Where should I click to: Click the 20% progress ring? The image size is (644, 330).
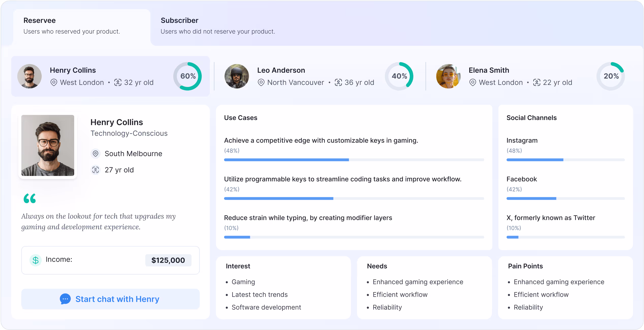tap(611, 76)
